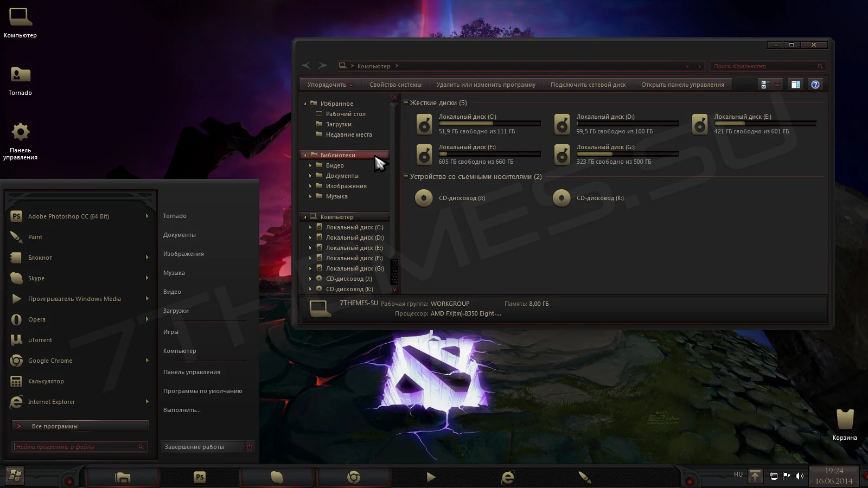Viewport: 868px width, 488px height.
Task: Open Internet Explorer from the taskbar
Action: (507, 477)
